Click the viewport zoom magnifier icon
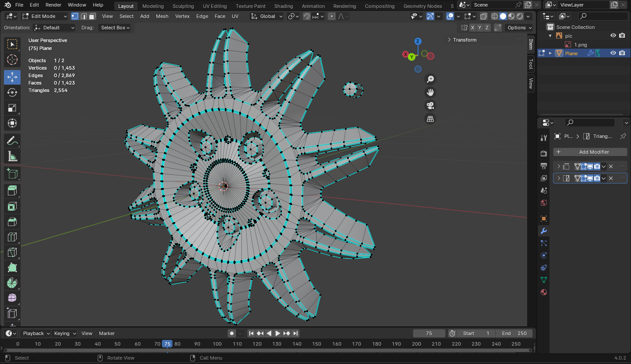631x364 pixels. (430, 79)
